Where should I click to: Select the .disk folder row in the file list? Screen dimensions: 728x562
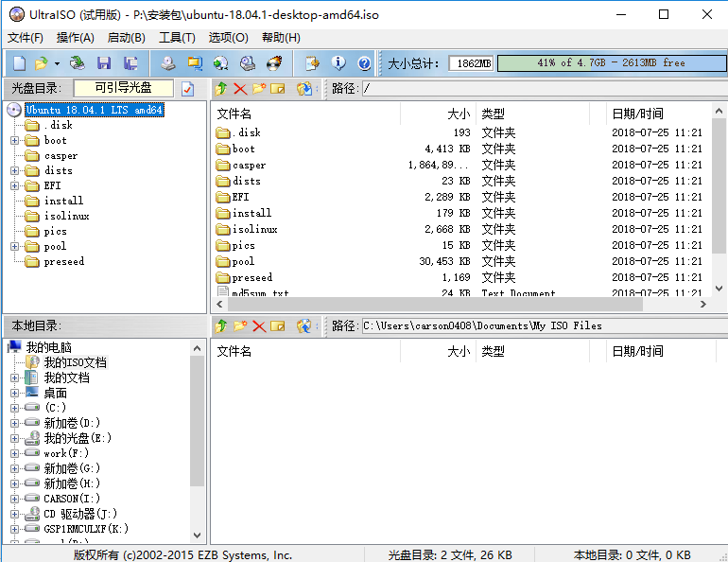coord(459,132)
